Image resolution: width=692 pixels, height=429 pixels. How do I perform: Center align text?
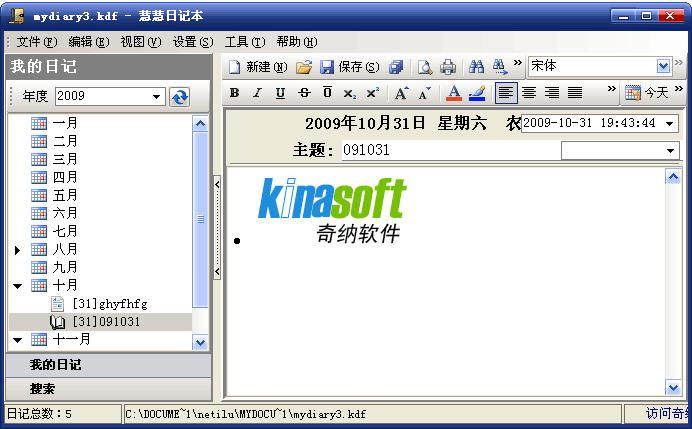[529, 93]
